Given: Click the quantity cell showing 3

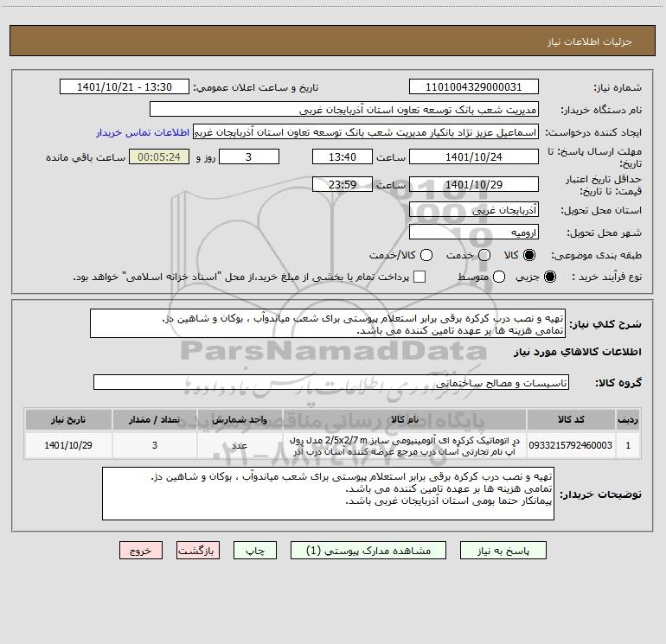Looking at the screenshot, I should [x=155, y=445].
